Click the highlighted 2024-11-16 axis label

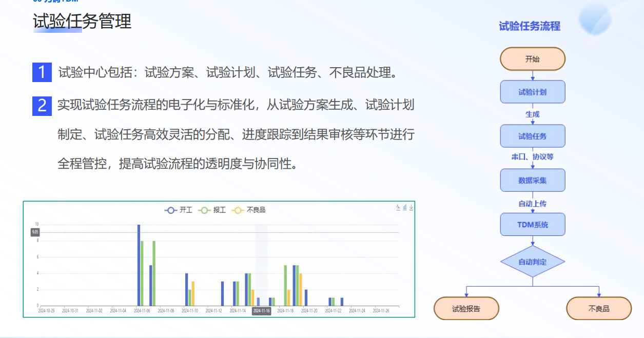pyautogui.click(x=261, y=311)
